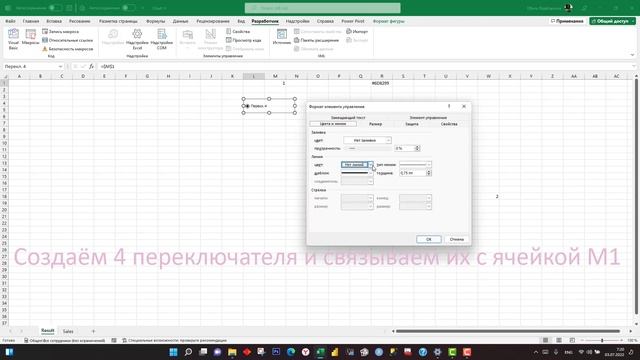Show hidden system tray icons chevron

click(536, 352)
